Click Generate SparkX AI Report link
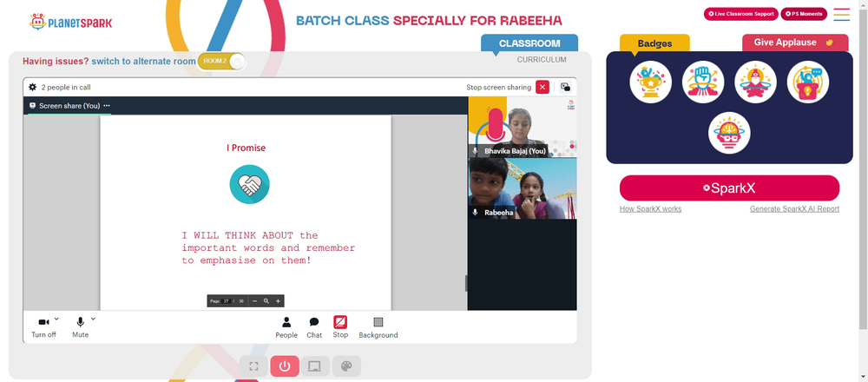This screenshot has width=868, height=382. pyautogui.click(x=794, y=208)
